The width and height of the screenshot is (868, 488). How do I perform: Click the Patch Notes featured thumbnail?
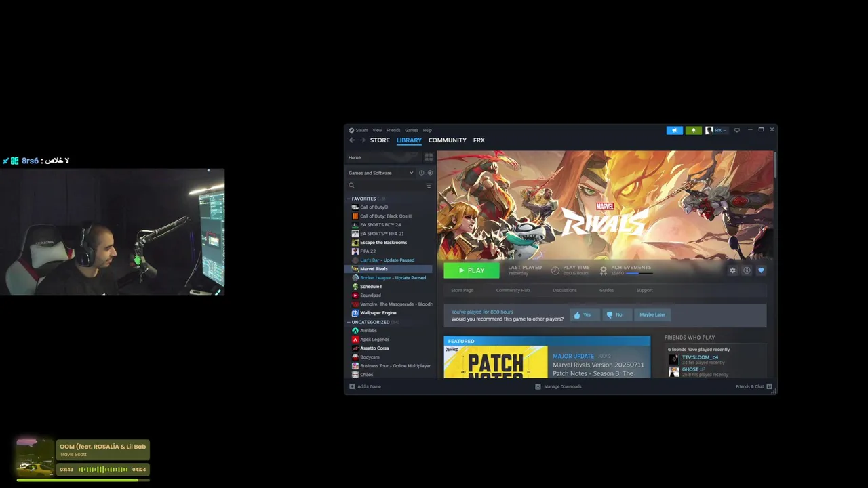[x=496, y=362]
